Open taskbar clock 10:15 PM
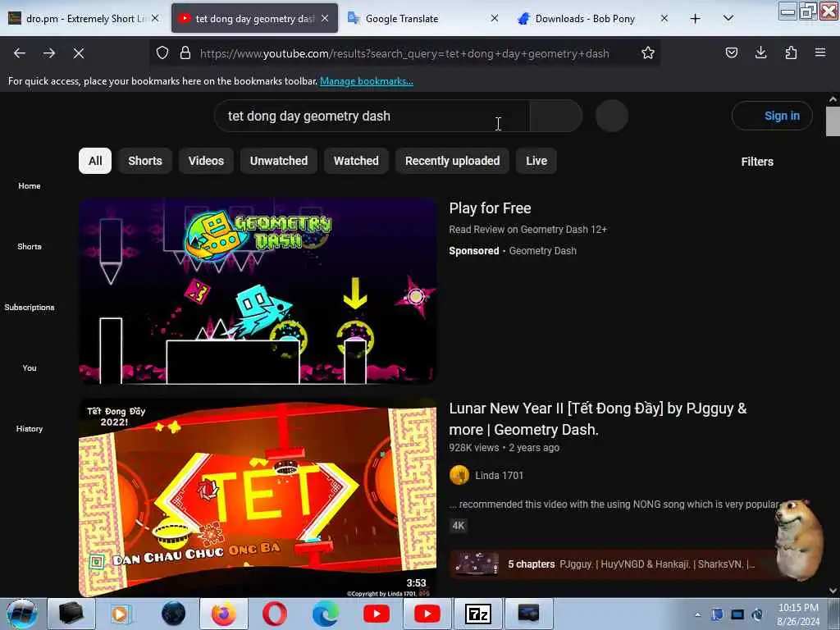The width and height of the screenshot is (840, 630). (x=798, y=614)
